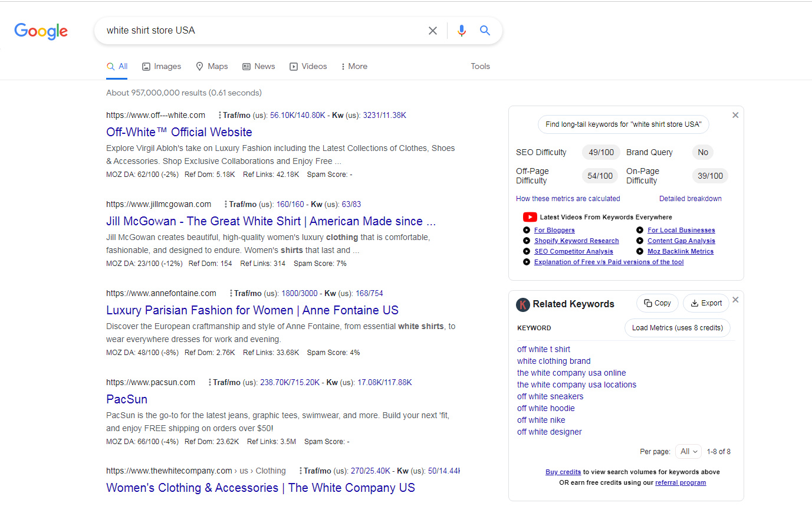812x506 pixels.
Task: Open three-dot menu beside off---white.com URL
Action: point(220,116)
